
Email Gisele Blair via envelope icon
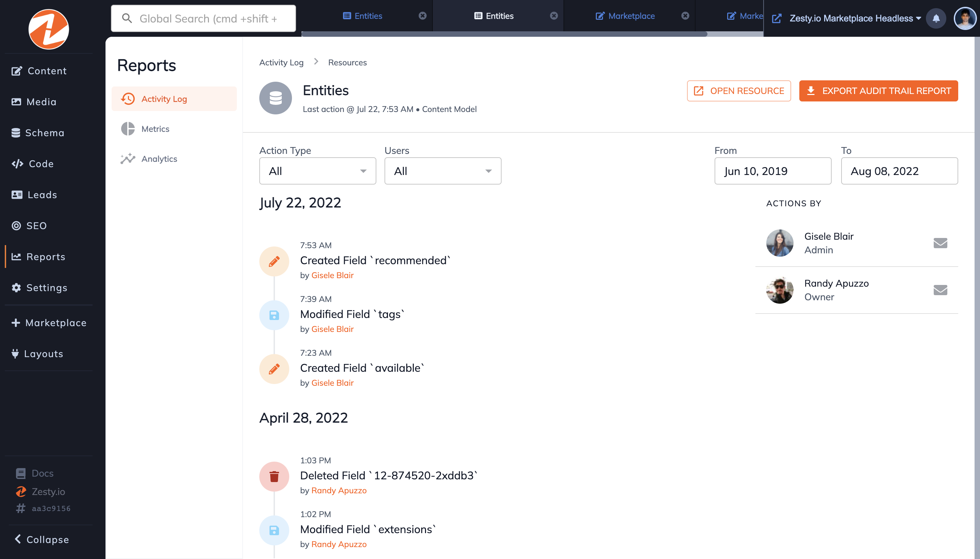pos(940,243)
